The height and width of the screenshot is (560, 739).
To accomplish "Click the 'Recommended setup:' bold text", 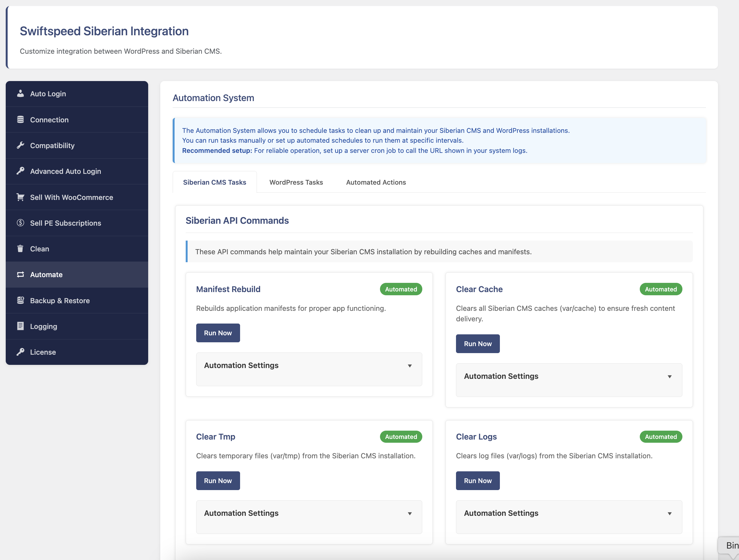I will pos(217,151).
